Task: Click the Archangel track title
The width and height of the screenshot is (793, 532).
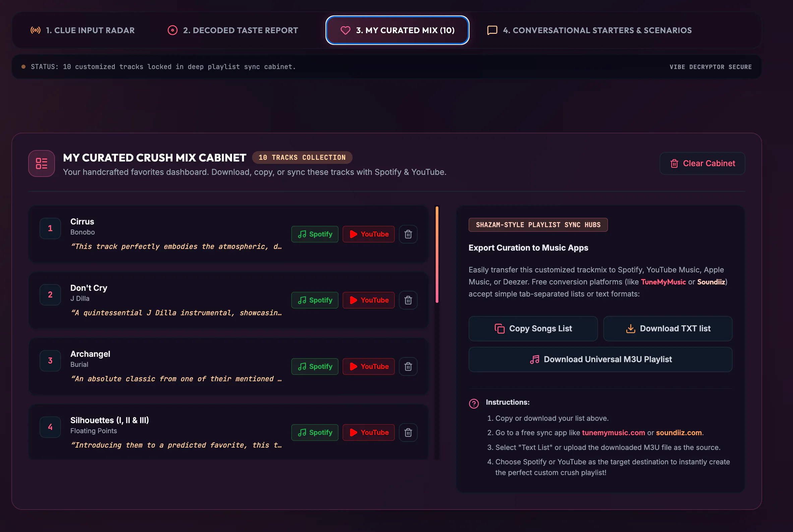Action: pos(90,354)
